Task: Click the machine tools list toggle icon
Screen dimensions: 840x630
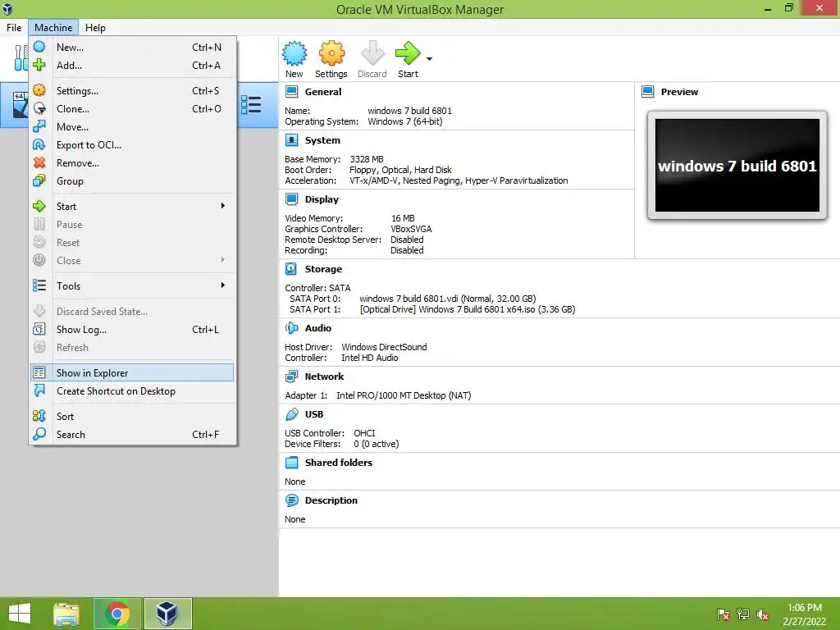Action: click(x=251, y=104)
